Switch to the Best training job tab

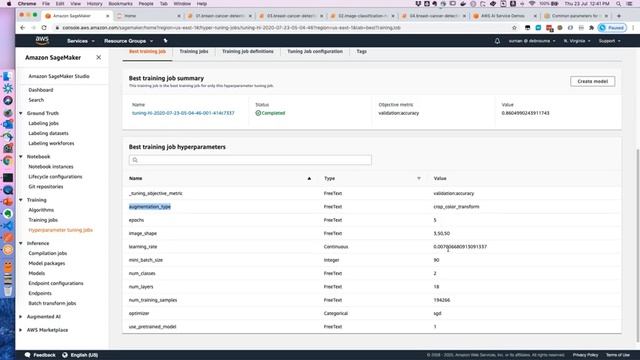(147, 51)
